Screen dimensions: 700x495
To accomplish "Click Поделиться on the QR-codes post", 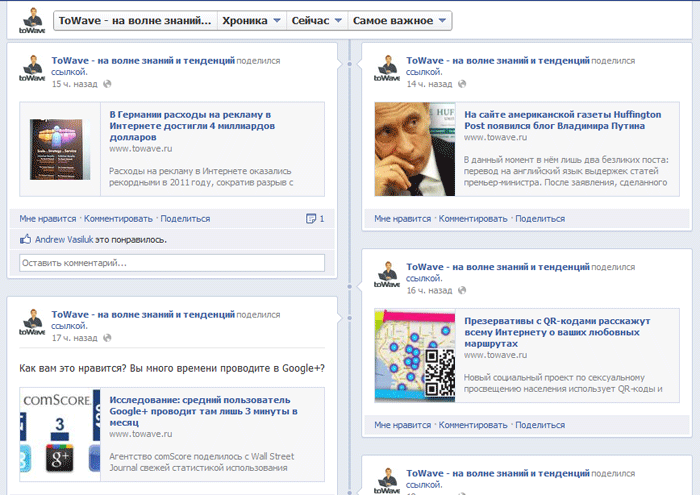I will coord(540,425).
